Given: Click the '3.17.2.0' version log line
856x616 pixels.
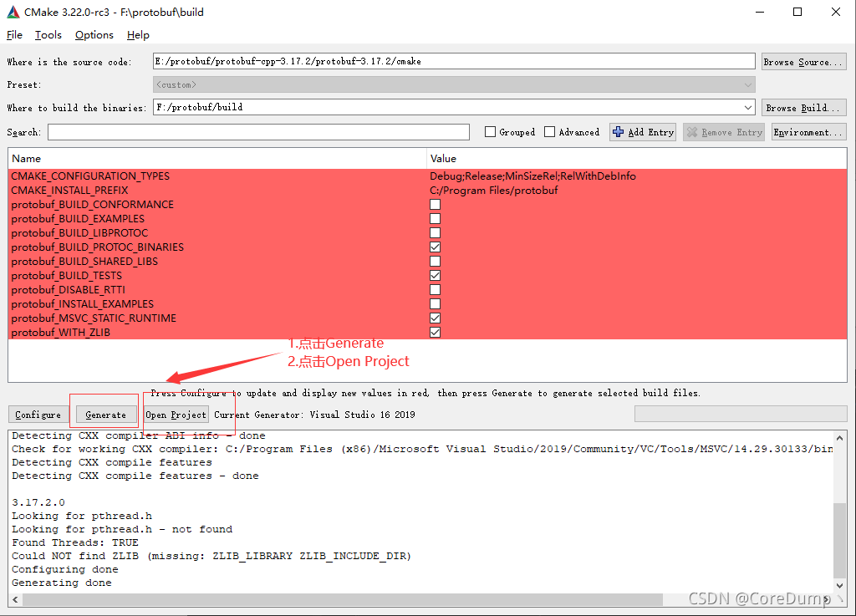Looking at the screenshot, I should (38, 502).
